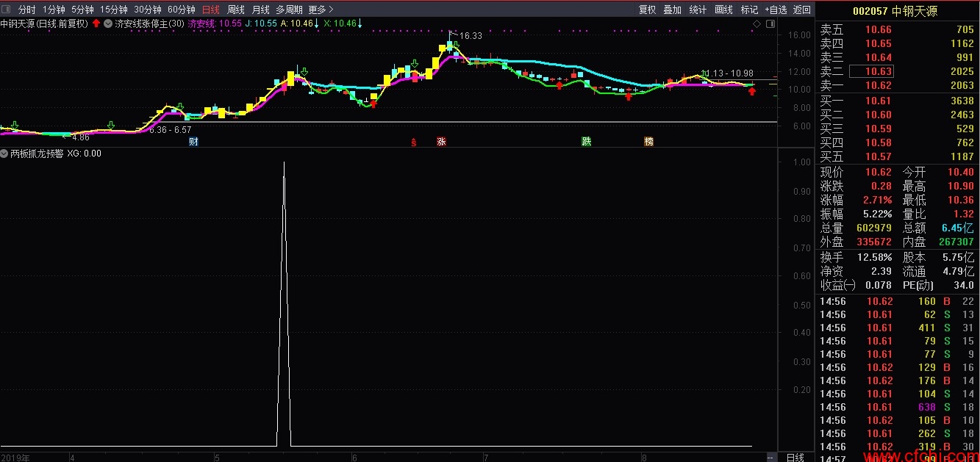Add stock via +自选 button

click(776, 10)
